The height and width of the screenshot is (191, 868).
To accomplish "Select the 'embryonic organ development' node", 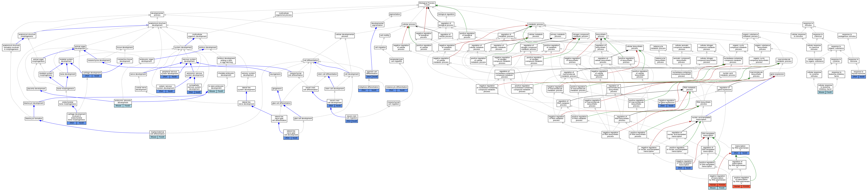I will click(x=147, y=60).
